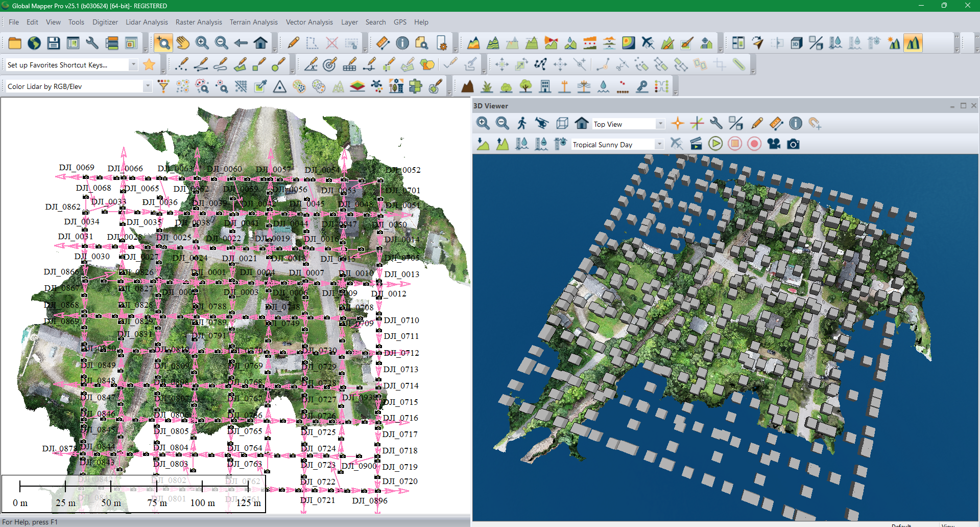Image resolution: width=980 pixels, height=527 pixels.
Task: Toggle the highlighted terrain display icon
Action: pos(914,43)
